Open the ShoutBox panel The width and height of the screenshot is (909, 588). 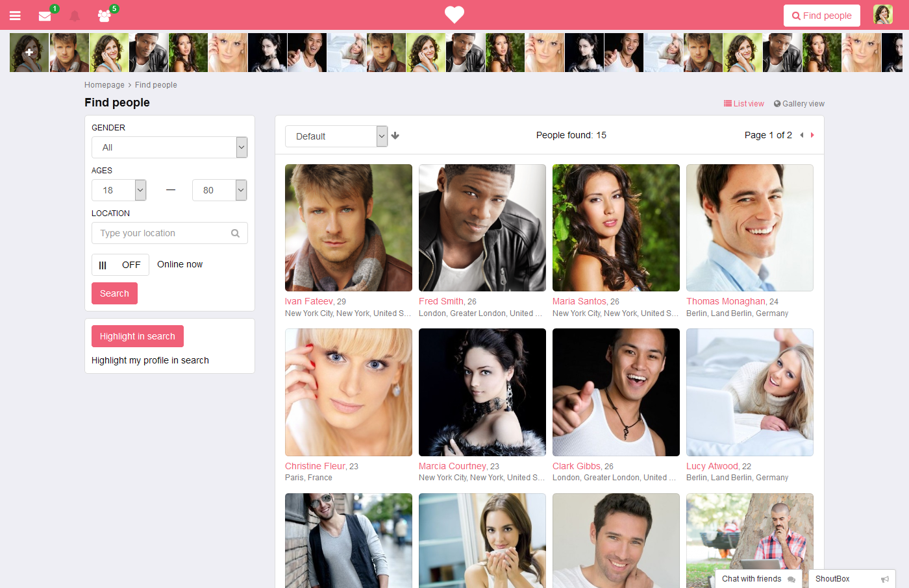pyautogui.click(x=852, y=579)
